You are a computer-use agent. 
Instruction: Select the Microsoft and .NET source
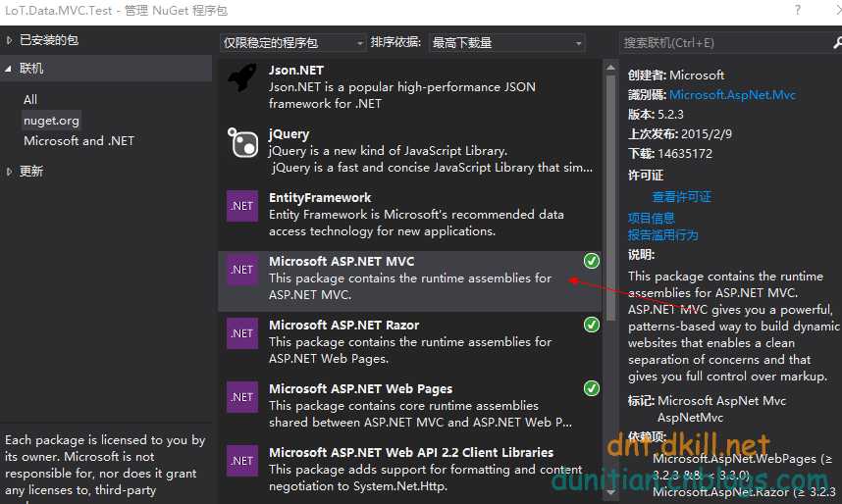79,140
